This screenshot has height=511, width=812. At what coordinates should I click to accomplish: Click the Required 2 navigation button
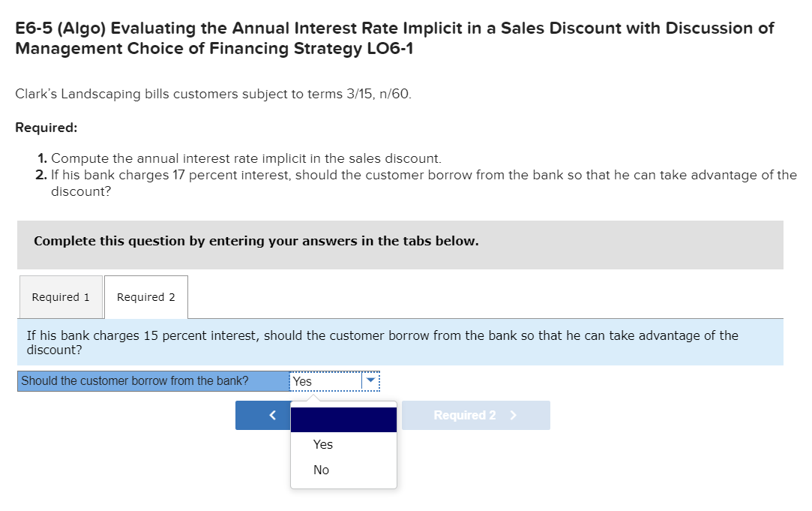[476, 415]
